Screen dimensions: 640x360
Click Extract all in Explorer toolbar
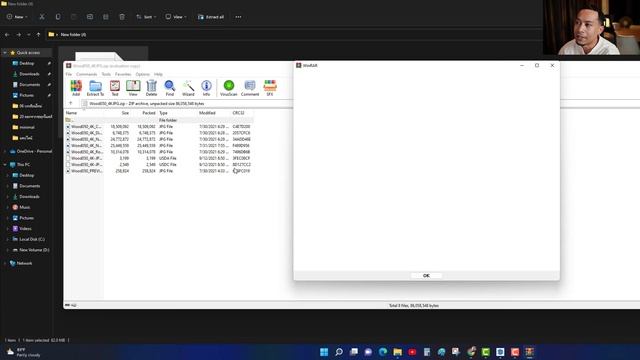[x=211, y=17]
